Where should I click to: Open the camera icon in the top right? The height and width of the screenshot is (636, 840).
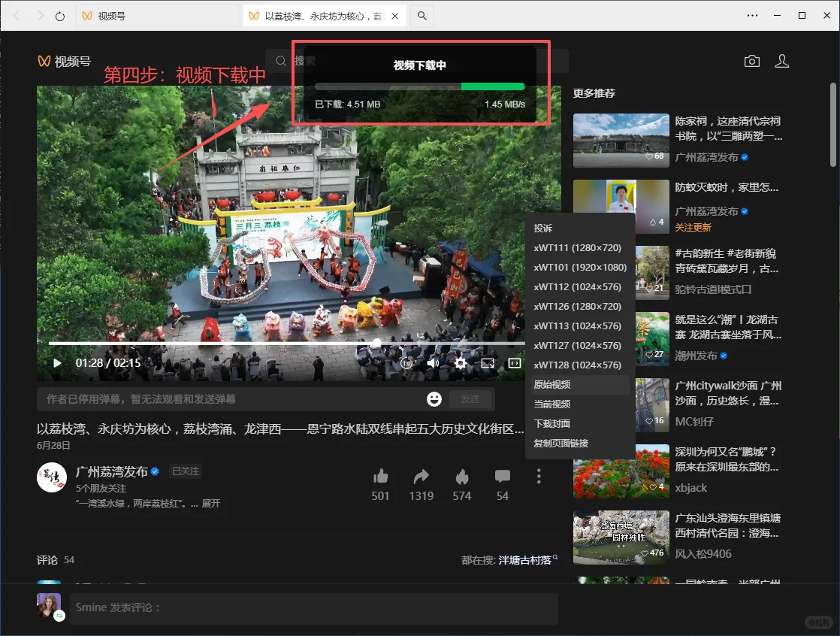(751, 61)
